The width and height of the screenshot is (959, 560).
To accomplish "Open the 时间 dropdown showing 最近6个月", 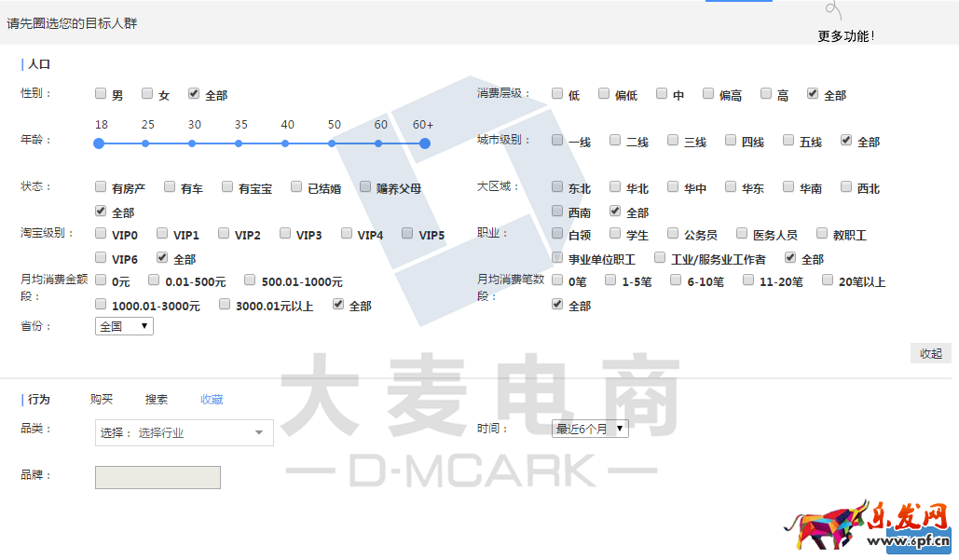I will (x=590, y=429).
